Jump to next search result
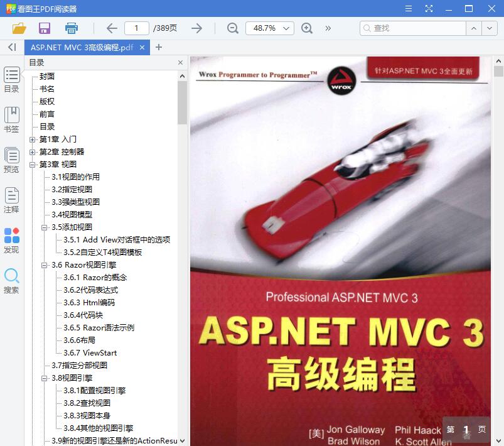The image size is (504, 446). (x=490, y=28)
